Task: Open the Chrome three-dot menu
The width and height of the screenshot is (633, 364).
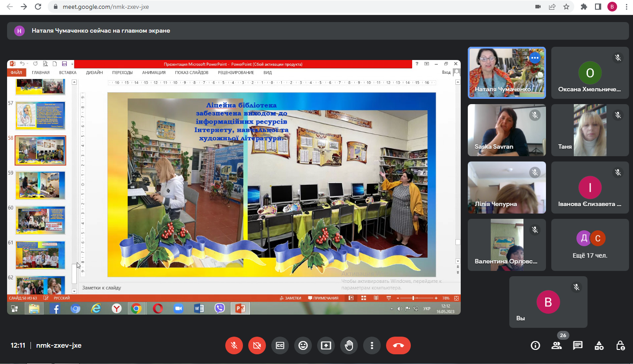Action: [x=626, y=7]
